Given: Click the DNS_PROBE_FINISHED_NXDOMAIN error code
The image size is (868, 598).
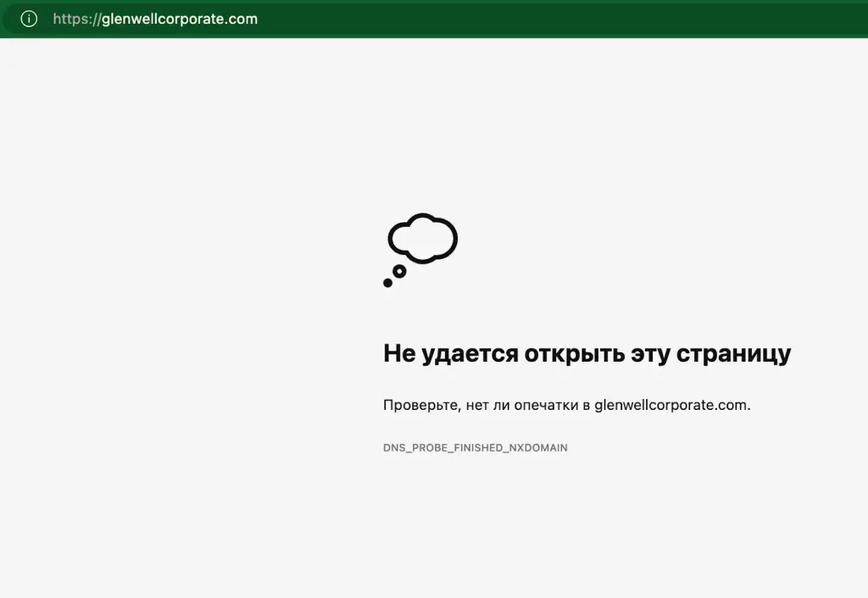Looking at the screenshot, I should click(476, 447).
